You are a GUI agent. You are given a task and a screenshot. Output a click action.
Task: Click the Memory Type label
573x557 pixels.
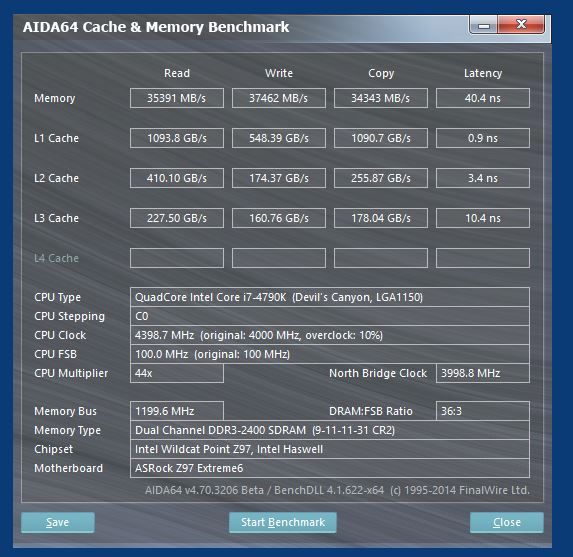67,430
